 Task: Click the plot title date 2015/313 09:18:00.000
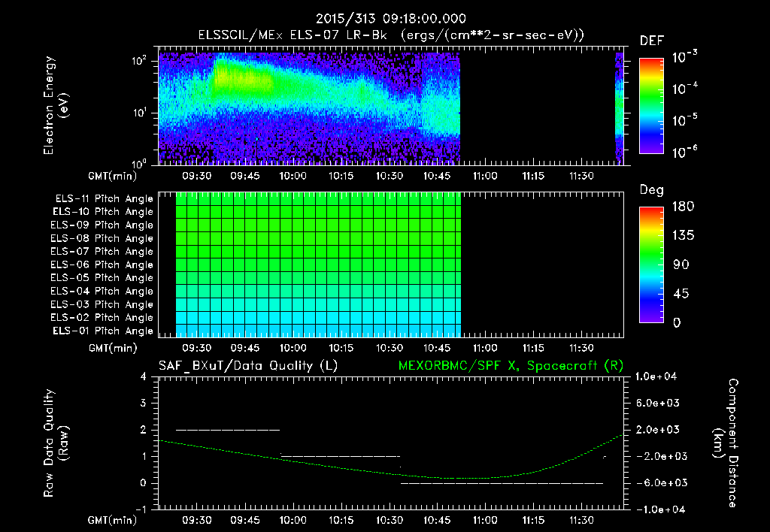(x=390, y=19)
